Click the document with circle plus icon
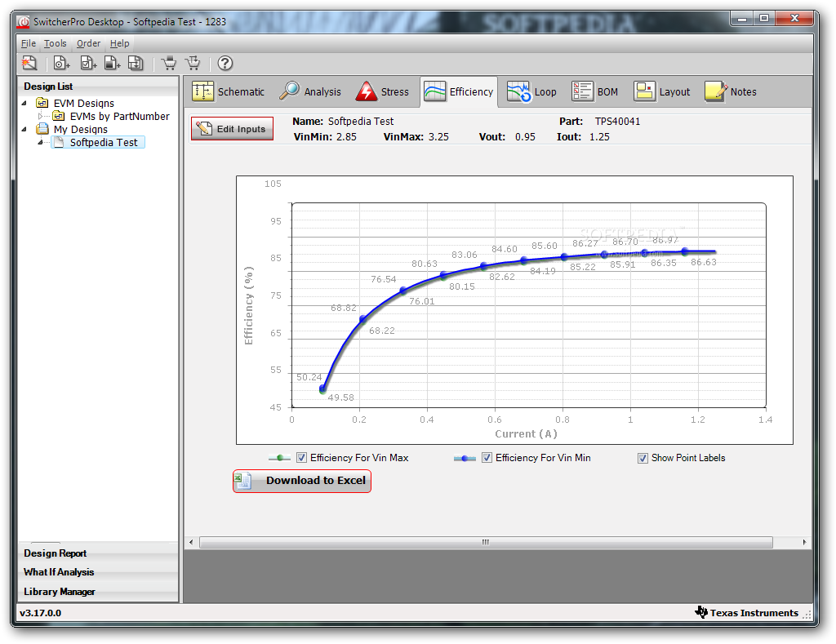Image resolution: width=836 pixels, height=644 pixels. pyautogui.click(x=61, y=63)
